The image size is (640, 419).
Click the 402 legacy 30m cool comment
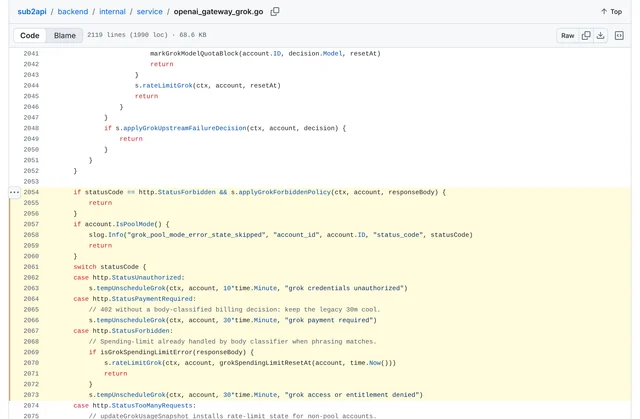click(235, 309)
